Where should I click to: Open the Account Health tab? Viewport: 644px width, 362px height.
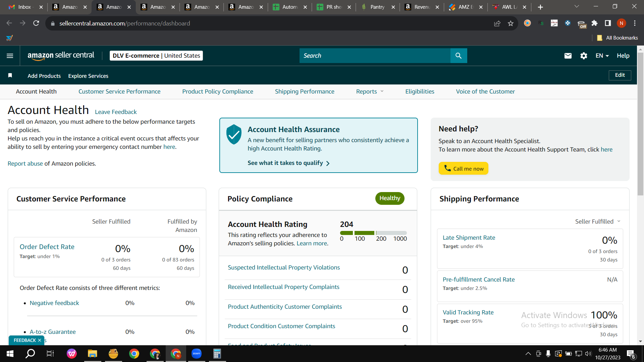tap(36, 92)
